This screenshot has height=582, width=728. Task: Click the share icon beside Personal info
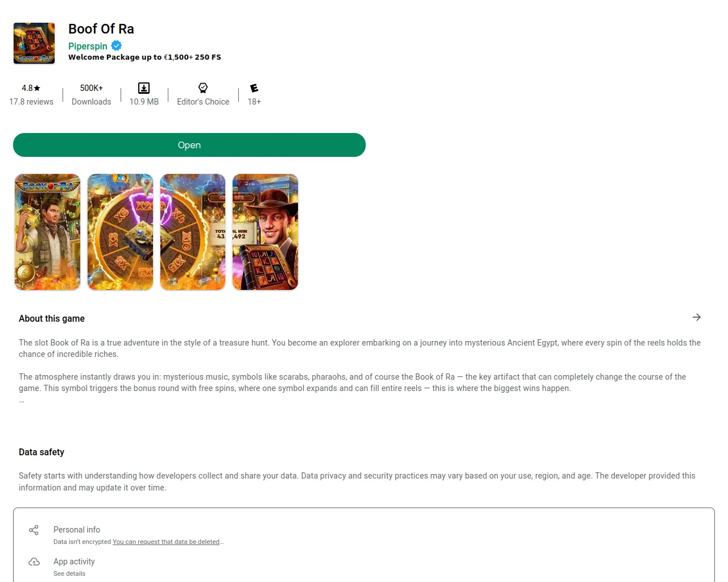(34, 530)
